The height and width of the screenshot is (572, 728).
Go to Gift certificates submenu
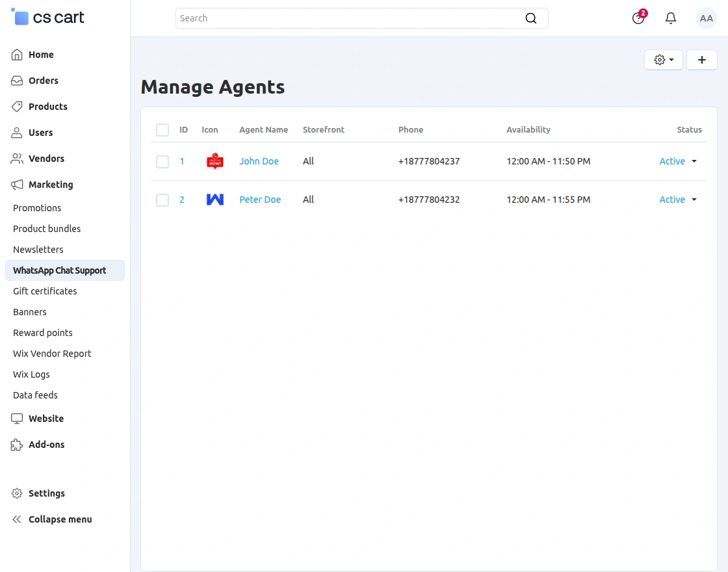pos(45,291)
